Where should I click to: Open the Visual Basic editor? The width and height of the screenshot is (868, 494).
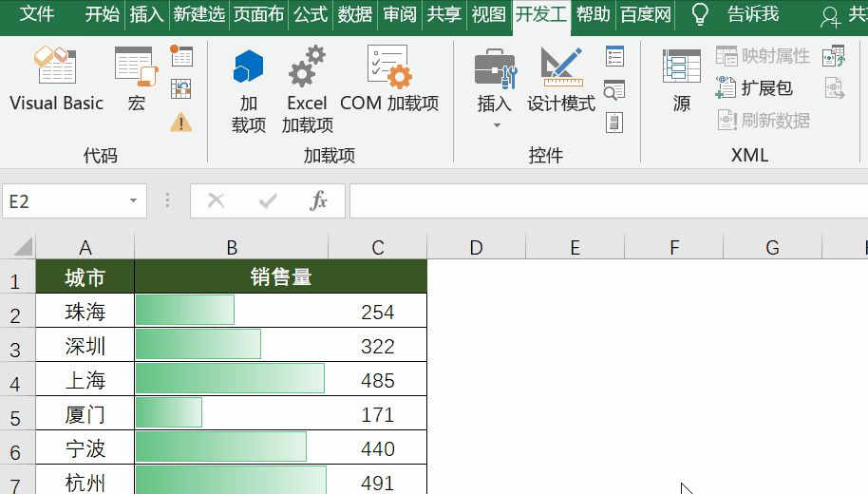[x=56, y=80]
